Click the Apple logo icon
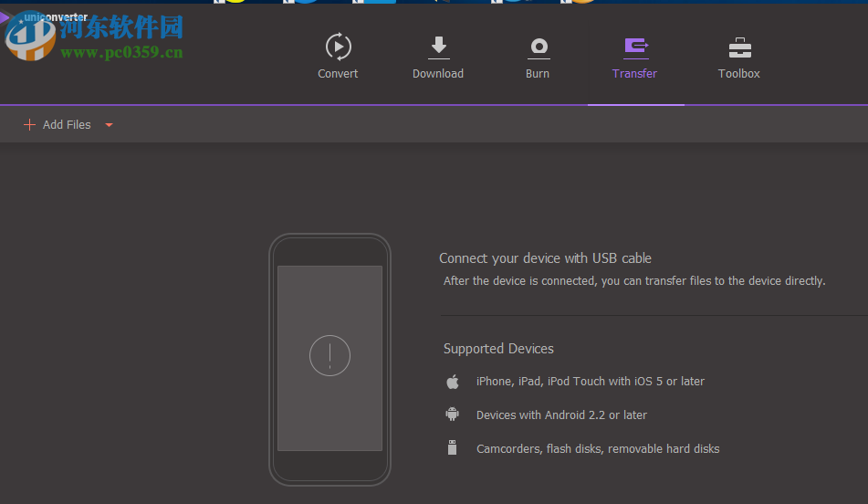The height and width of the screenshot is (504, 868). [453, 382]
